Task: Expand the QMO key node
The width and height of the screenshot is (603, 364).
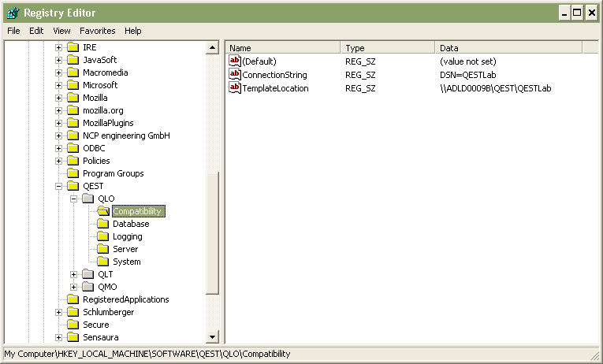Action: point(74,287)
